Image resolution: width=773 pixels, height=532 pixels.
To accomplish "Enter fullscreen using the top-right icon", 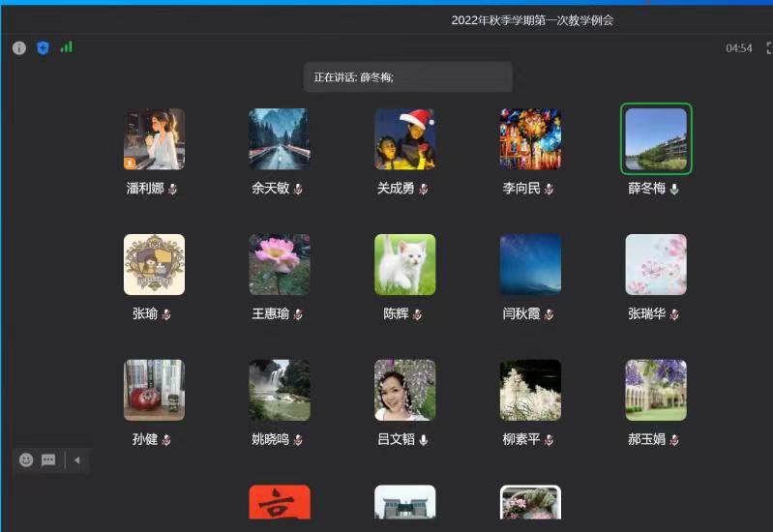I will tap(768, 47).
